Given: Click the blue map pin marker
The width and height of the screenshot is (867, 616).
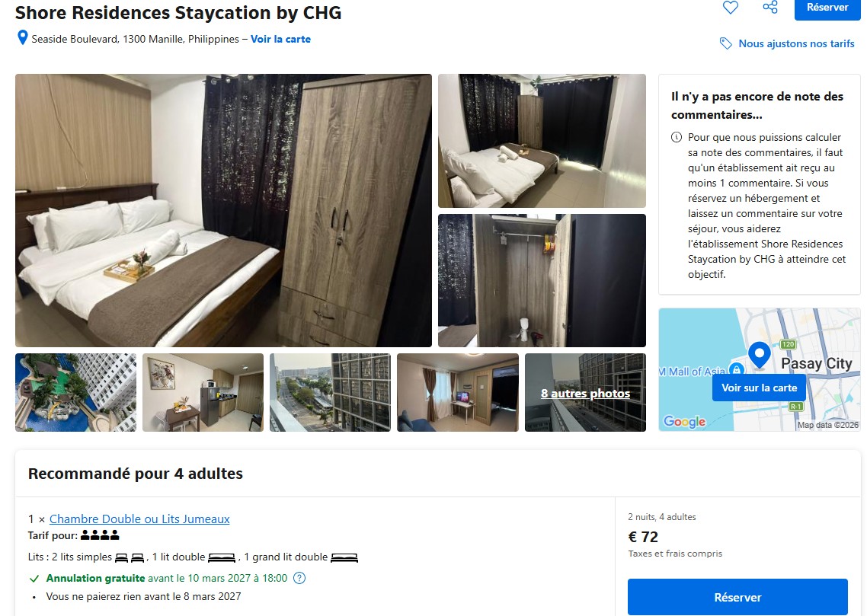Looking at the screenshot, I should [x=759, y=356].
